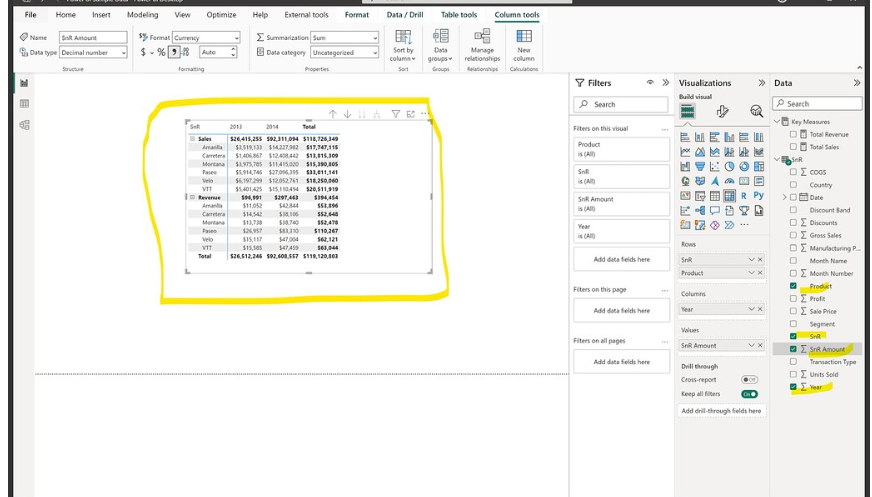Choose the funnel visual

point(700,166)
